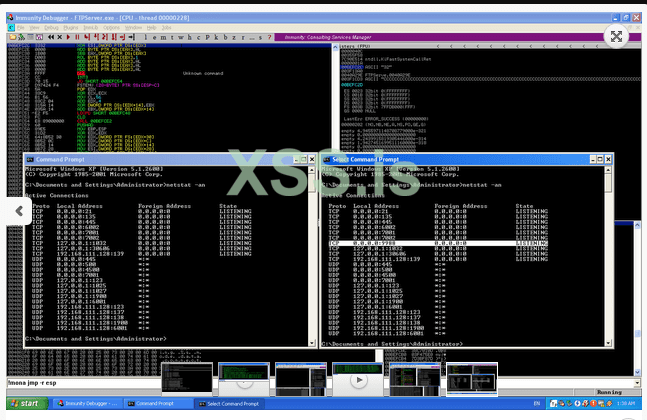Screen dimensions: 647x420
Task: Open patches 'P' toolbar letter
Action: pos(208,37)
